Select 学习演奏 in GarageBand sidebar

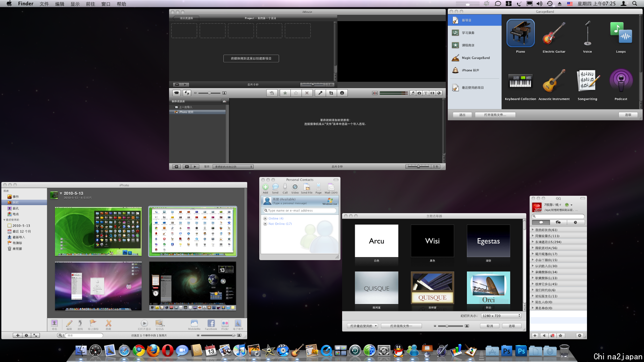[475, 33]
